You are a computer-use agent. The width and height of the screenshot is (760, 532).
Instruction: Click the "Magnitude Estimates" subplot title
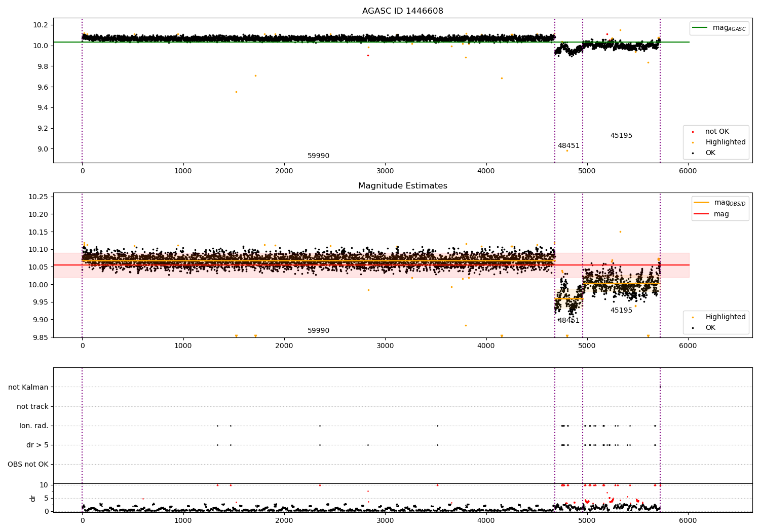403,186
